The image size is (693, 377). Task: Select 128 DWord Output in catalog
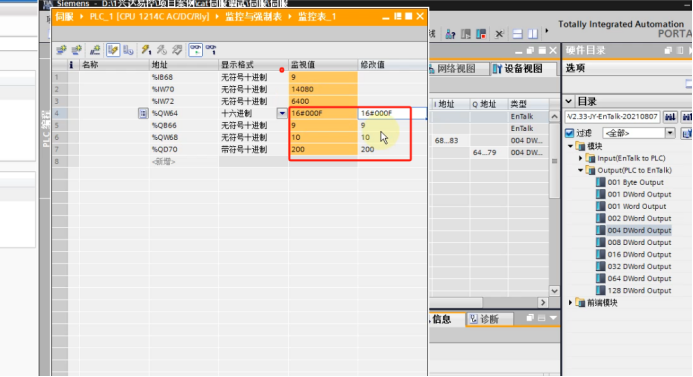(639, 290)
